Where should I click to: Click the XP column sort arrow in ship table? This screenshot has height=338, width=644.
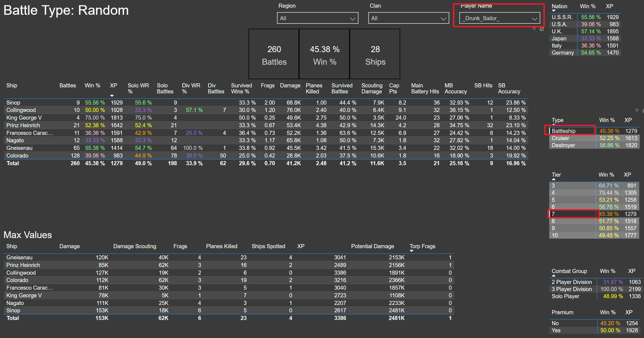112,96
